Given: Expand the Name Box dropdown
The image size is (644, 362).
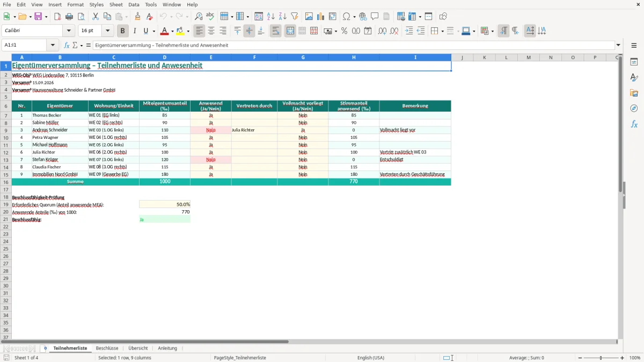Looking at the screenshot, I should point(53,46).
